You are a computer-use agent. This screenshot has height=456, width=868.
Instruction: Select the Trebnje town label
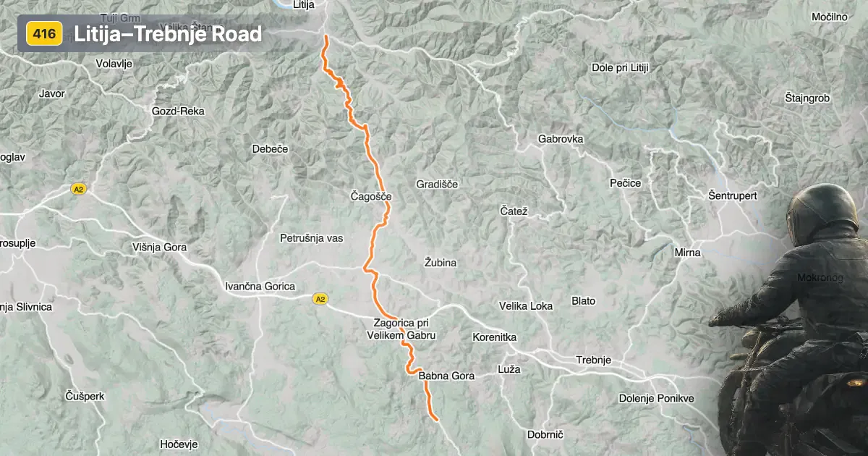click(x=593, y=360)
